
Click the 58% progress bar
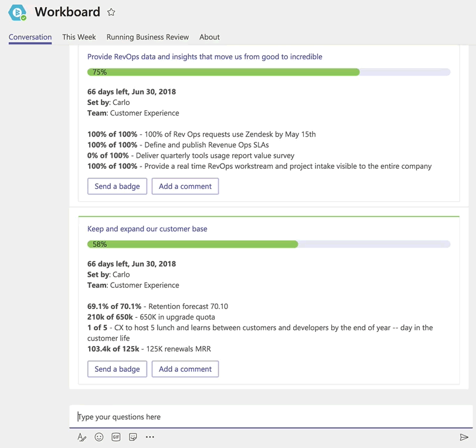tap(269, 244)
